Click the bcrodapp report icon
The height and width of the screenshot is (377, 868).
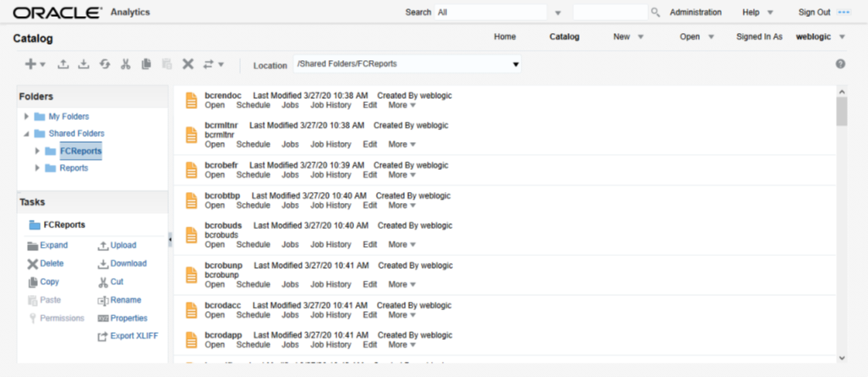[x=191, y=340]
